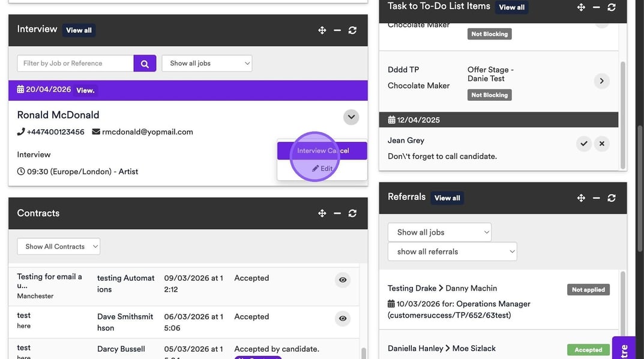Mark the Jean Grey task complete
This screenshot has height=359, width=644.
(x=583, y=144)
